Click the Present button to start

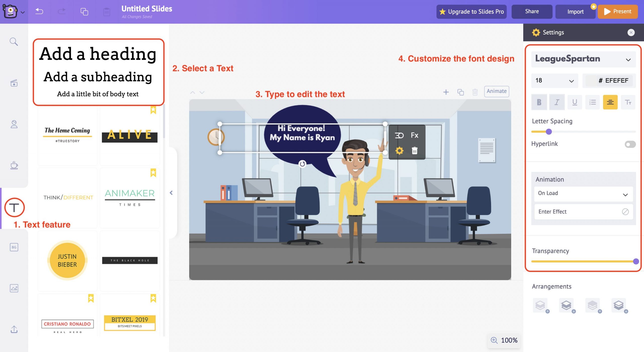(618, 11)
